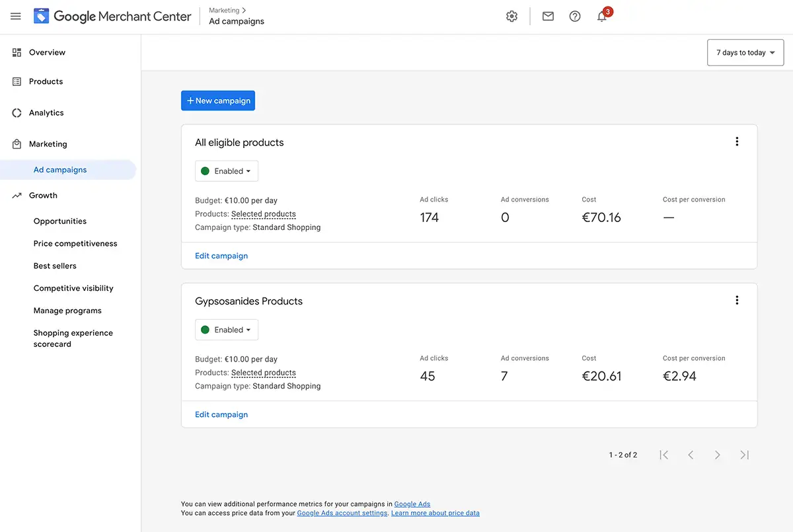Click the Marketing shopping bag icon
This screenshot has height=532, width=793.
(x=17, y=144)
